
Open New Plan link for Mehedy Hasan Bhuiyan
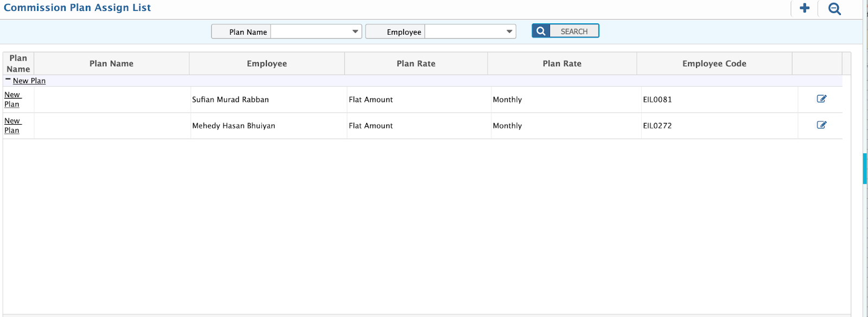tap(12, 125)
